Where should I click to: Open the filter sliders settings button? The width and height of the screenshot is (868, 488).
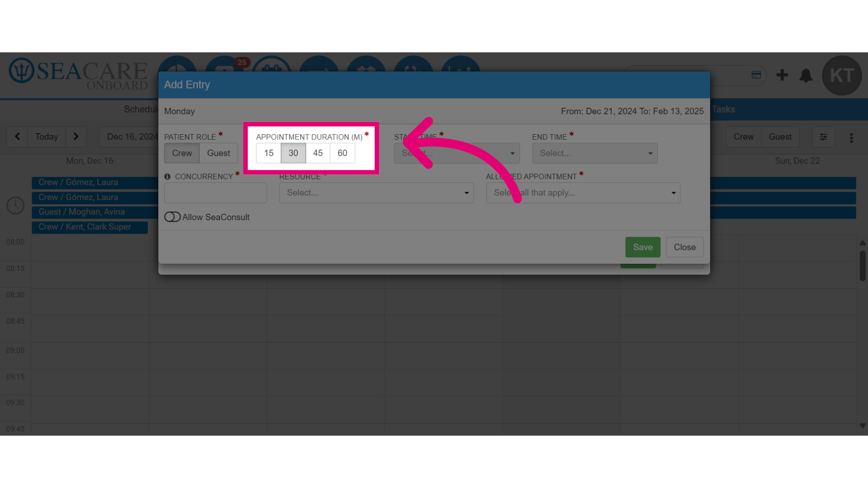coord(823,137)
